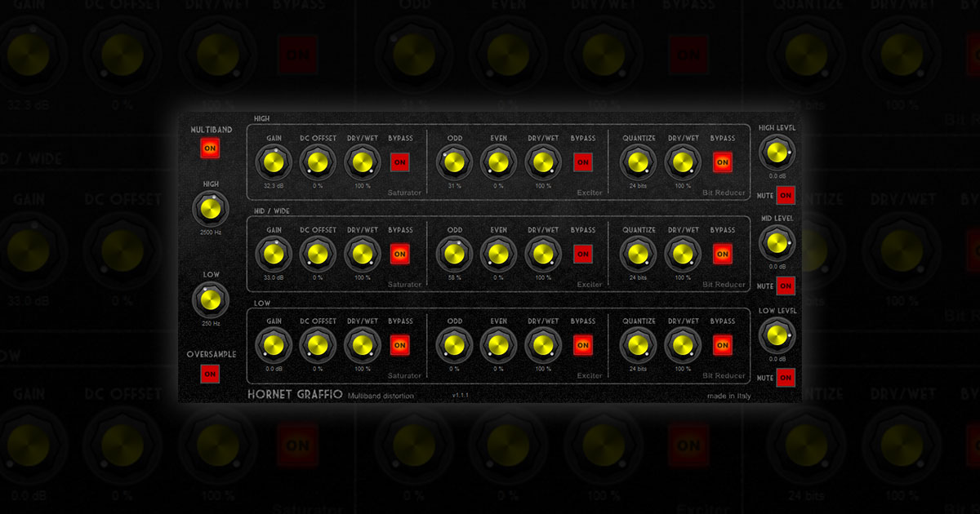Screen dimensions: 980x514
Task: Toggle the Oversample ON switch
Action: click(210, 374)
